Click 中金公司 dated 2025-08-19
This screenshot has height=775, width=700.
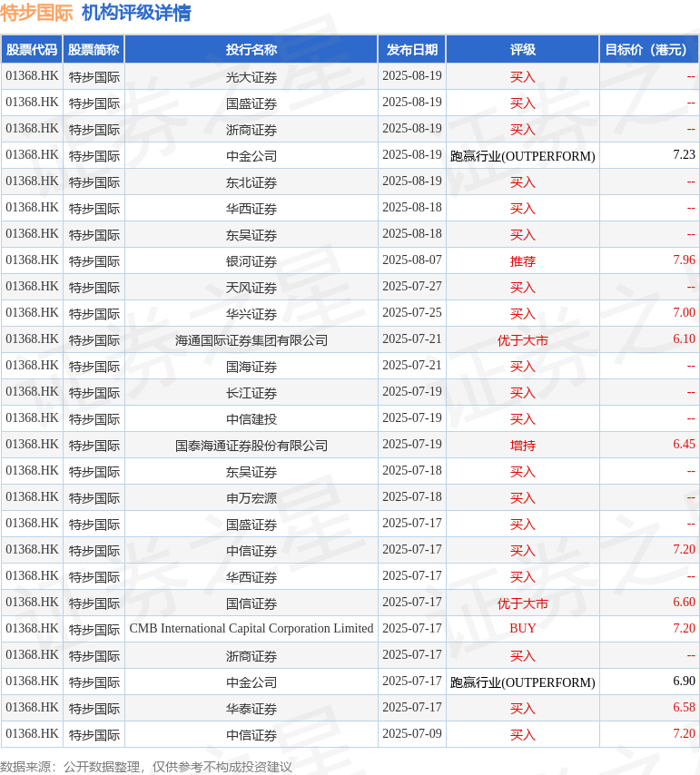(x=251, y=156)
